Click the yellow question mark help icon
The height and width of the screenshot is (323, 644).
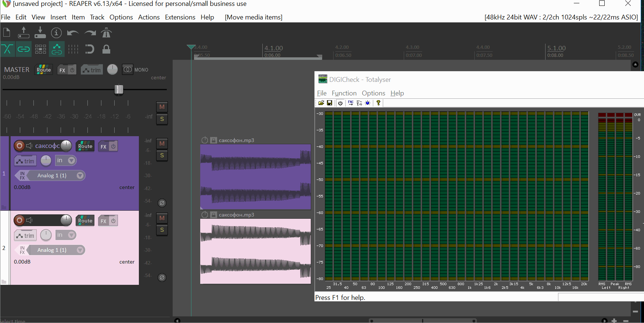(x=378, y=103)
